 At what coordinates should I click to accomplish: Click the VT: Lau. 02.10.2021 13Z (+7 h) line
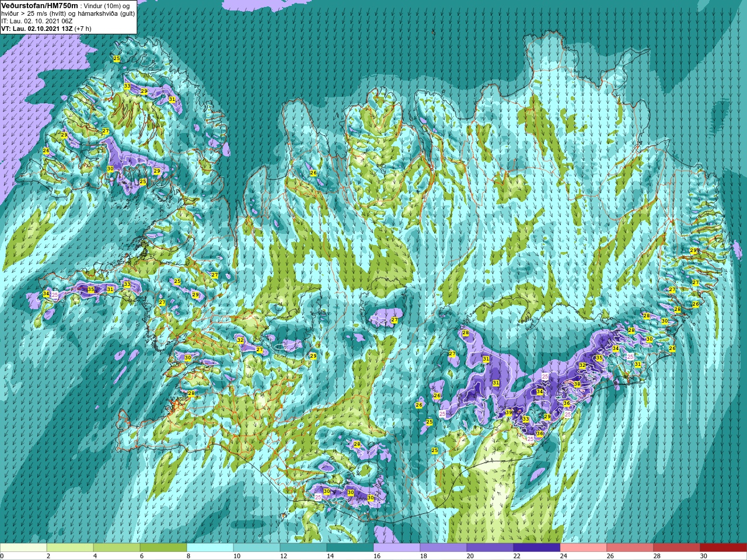(x=46, y=28)
